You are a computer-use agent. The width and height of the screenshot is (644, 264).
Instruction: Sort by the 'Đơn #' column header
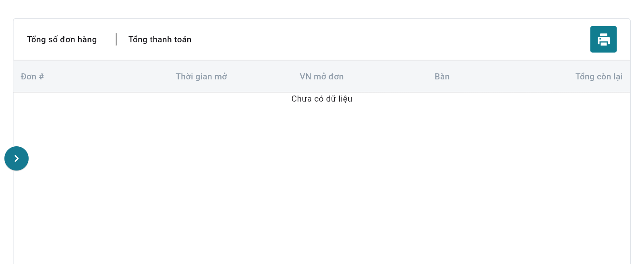[x=32, y=77]
